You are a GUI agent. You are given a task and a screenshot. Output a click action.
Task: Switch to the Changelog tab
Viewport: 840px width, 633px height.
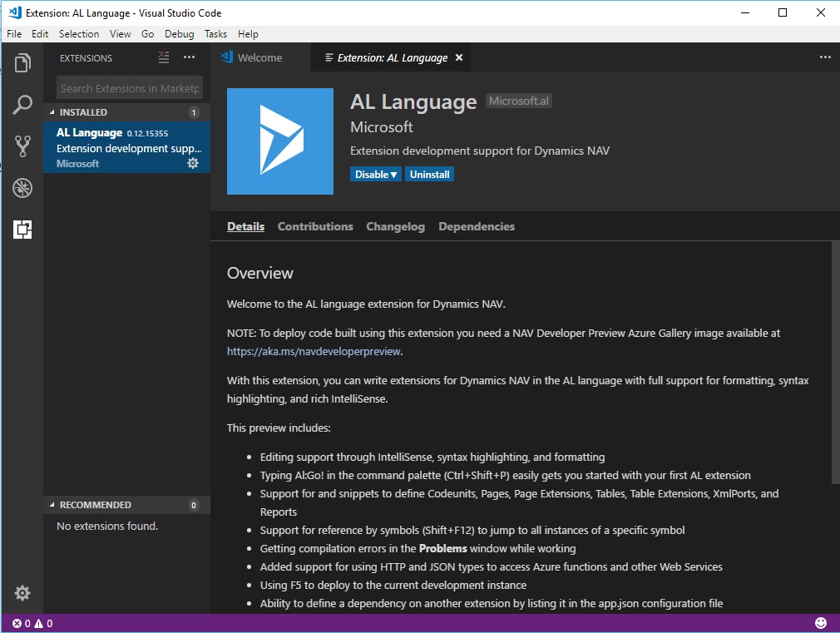pos(395,226)
